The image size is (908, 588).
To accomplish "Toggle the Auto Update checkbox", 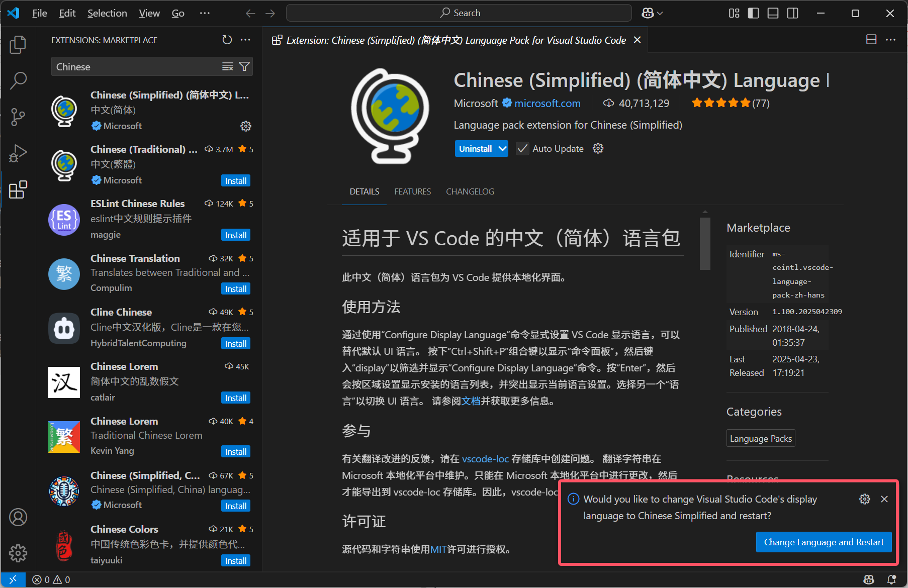I will [522, 149].
